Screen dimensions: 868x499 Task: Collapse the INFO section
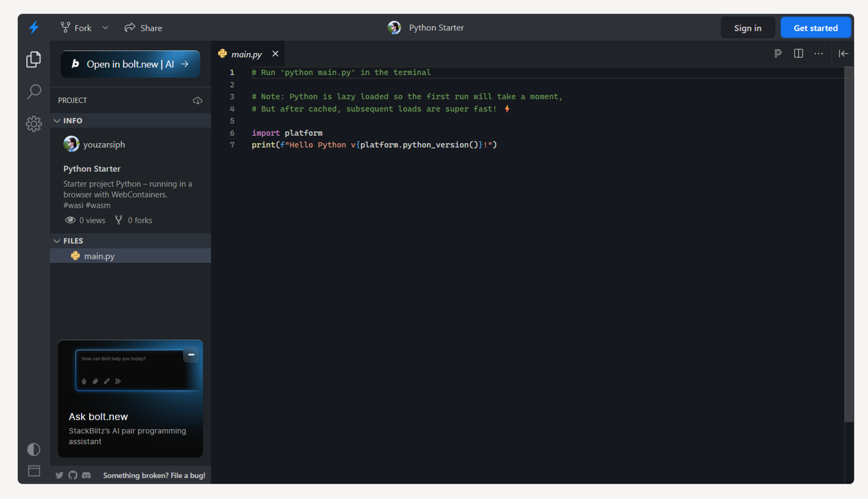[x=130, y=121]
